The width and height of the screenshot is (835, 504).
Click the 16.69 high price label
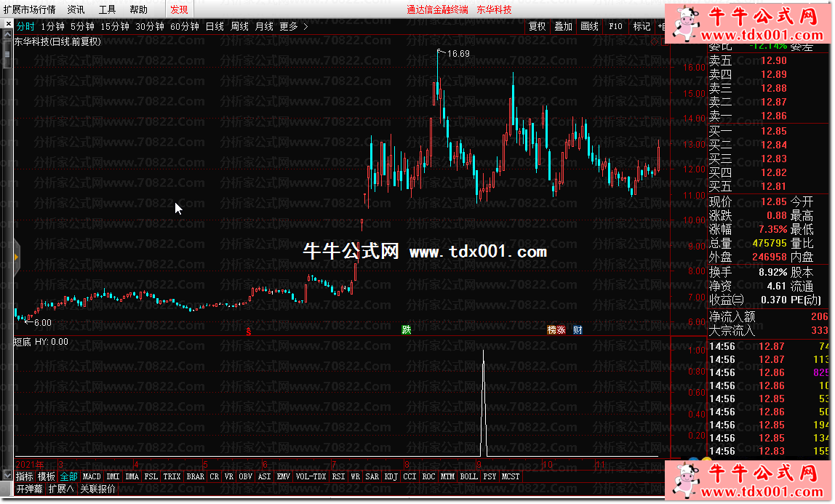point(458,53)
